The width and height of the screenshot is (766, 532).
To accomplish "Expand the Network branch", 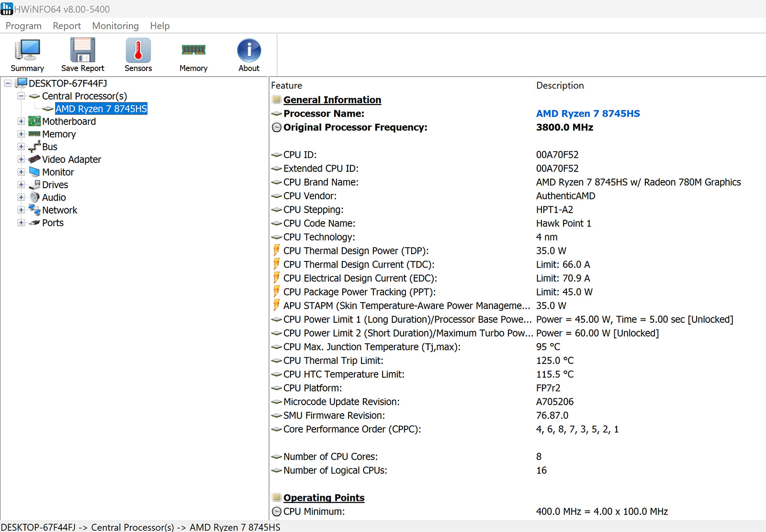I will click(21, 210).
